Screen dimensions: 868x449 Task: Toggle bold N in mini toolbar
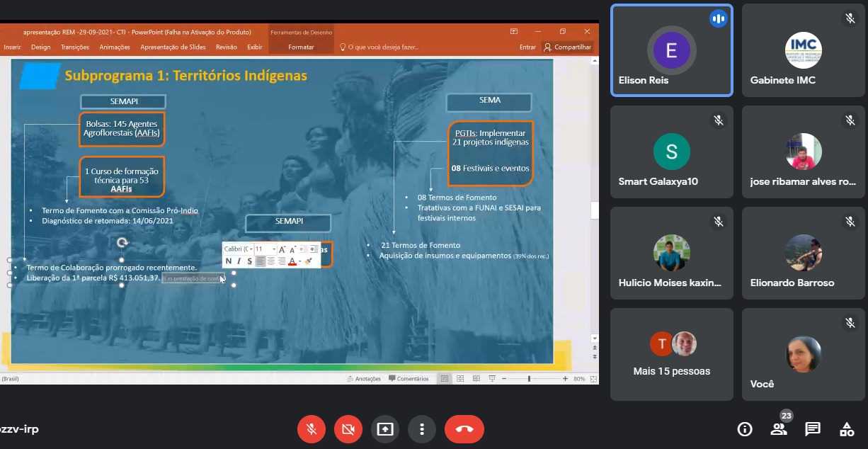click(x=229, y=261)
